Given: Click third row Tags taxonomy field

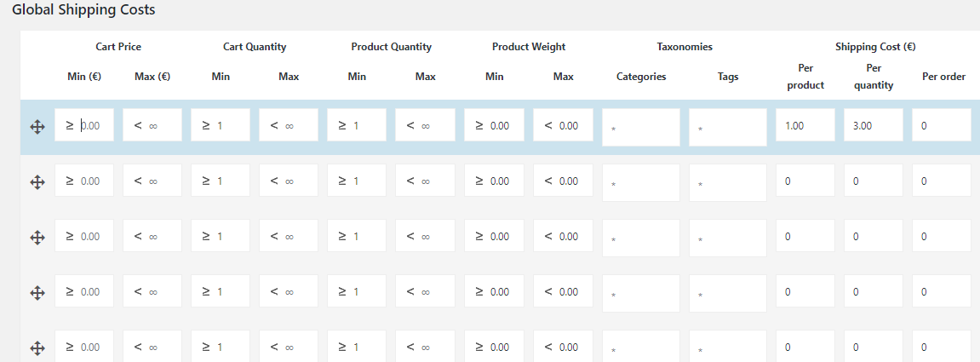Looking at the screenshot, I should click(x=727, y=238).
